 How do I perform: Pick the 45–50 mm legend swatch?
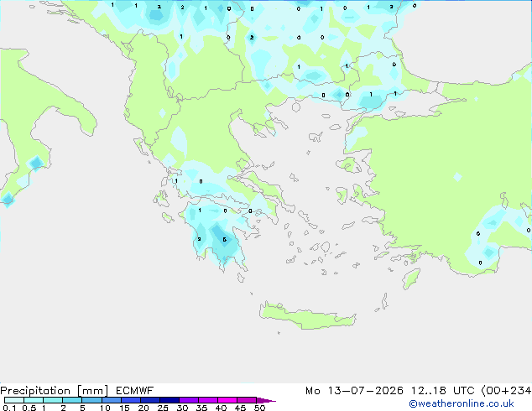click(x=247, y=400)
